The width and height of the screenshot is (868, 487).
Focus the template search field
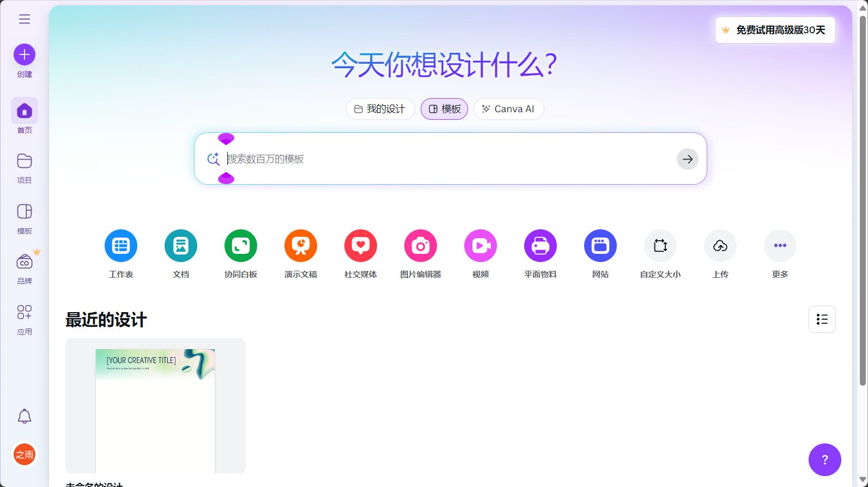(x=450, y=159)
